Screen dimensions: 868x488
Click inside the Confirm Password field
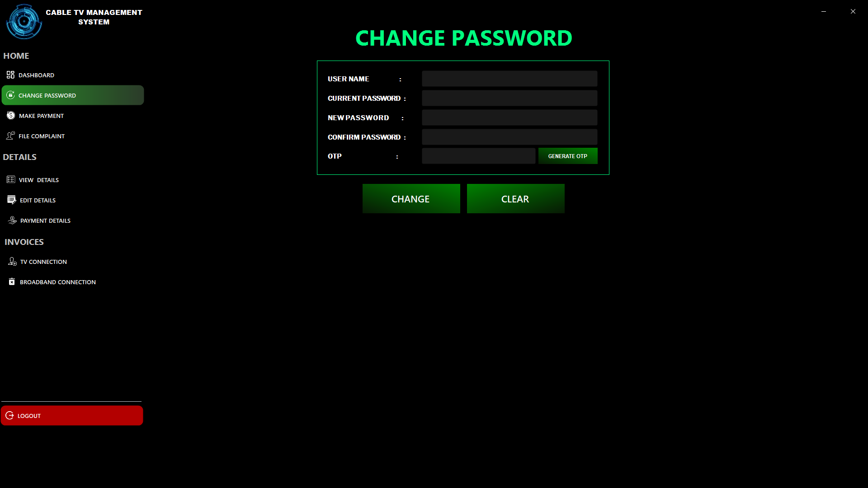(x=509, y=136)
